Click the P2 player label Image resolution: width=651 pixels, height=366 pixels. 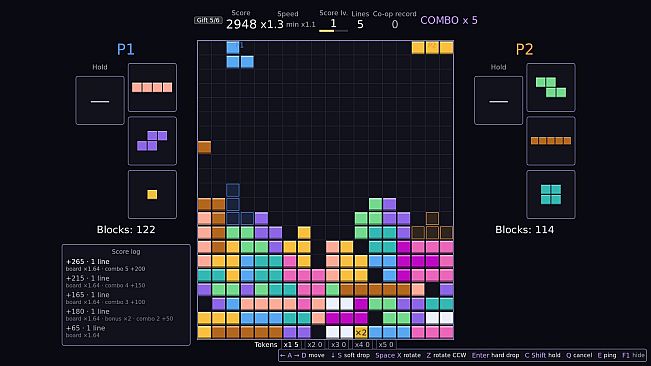[524, 49]
